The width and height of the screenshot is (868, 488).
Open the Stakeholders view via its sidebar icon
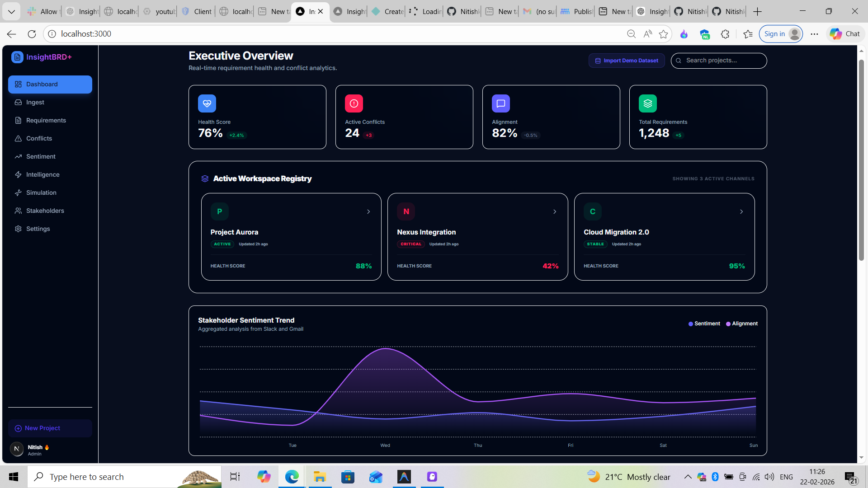pos(18,211)
